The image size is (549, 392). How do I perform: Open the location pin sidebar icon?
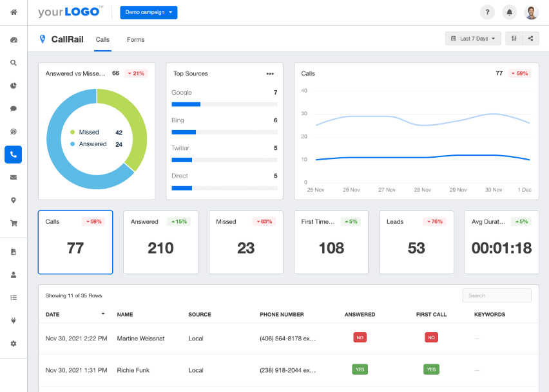click(x=14, y=200)
